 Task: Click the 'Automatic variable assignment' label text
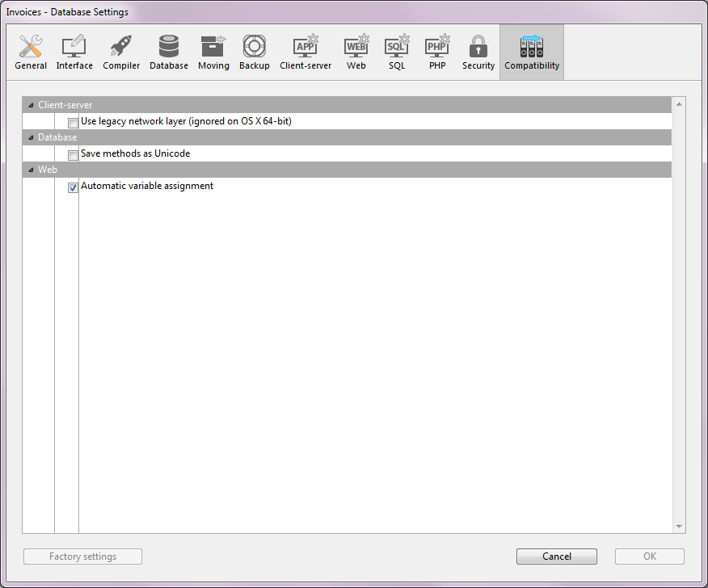tap(147, 186)
